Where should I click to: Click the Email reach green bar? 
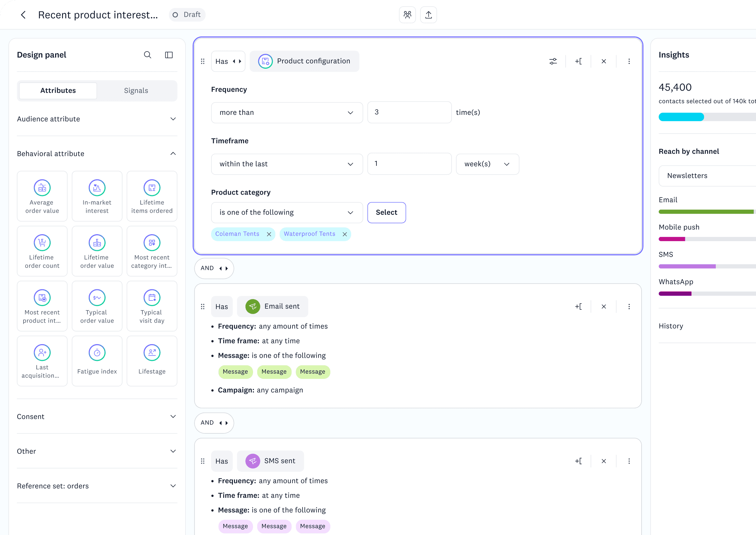pos(706,212)
